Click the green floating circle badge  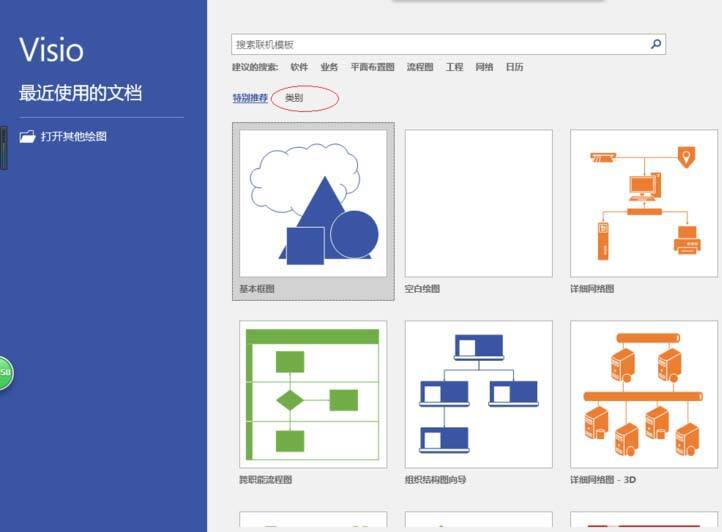tap(6, 373)
